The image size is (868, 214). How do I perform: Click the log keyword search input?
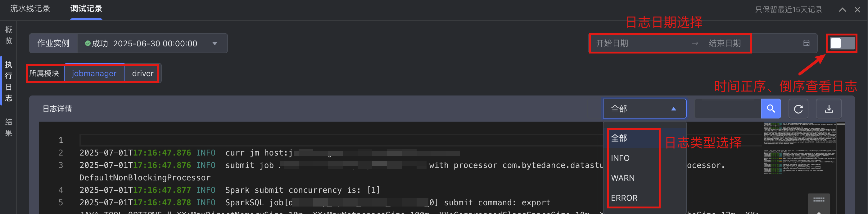coord(727,109)
